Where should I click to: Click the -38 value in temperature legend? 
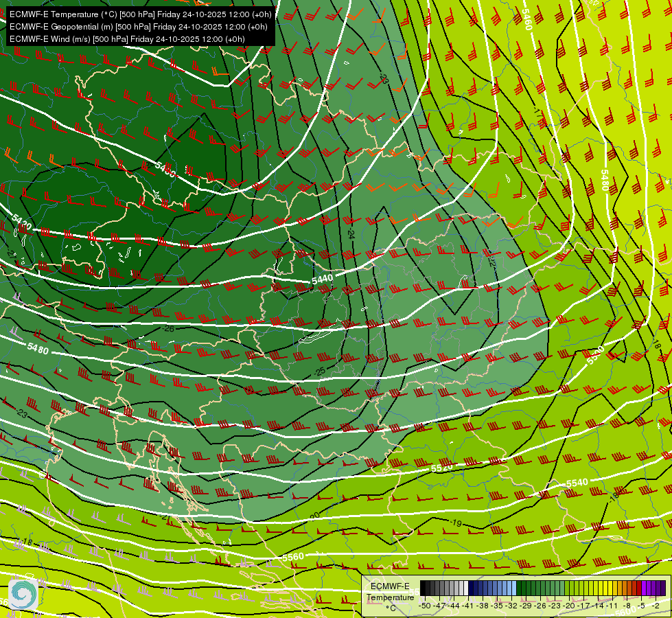[x=483, y=606]
